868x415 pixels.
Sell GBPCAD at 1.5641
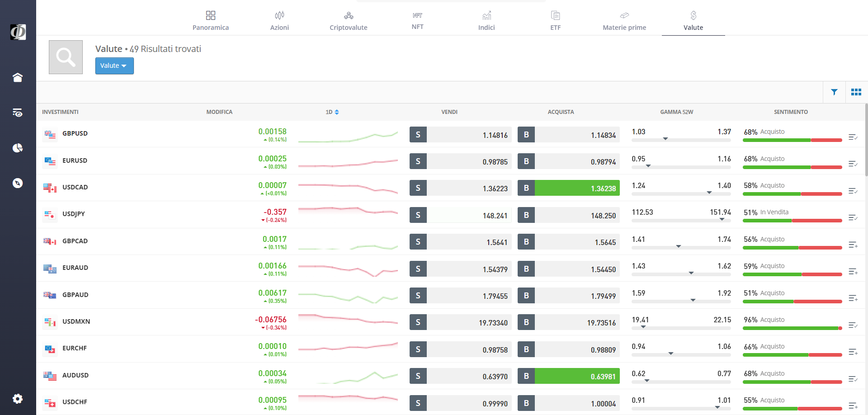click(461, 242)
